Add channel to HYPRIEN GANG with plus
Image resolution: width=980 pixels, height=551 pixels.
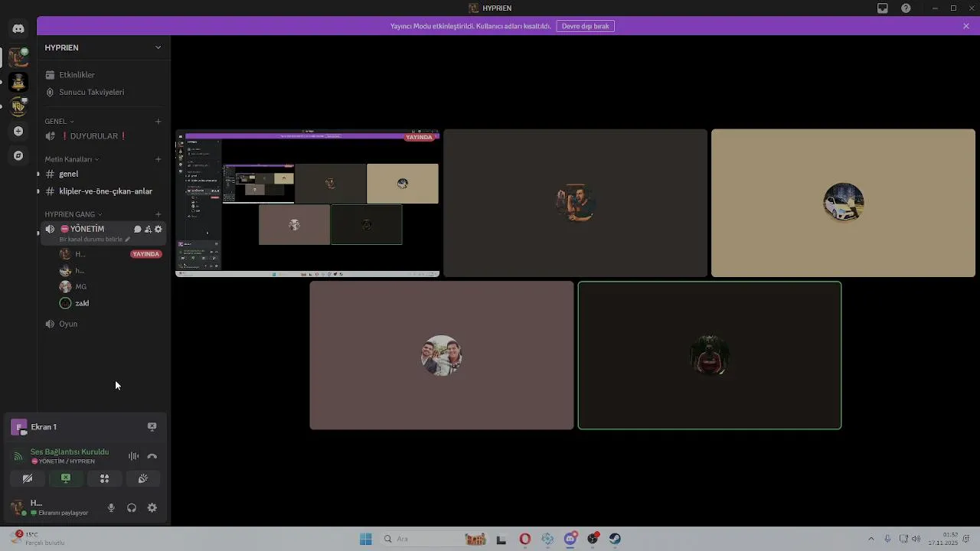coord(158,214)
